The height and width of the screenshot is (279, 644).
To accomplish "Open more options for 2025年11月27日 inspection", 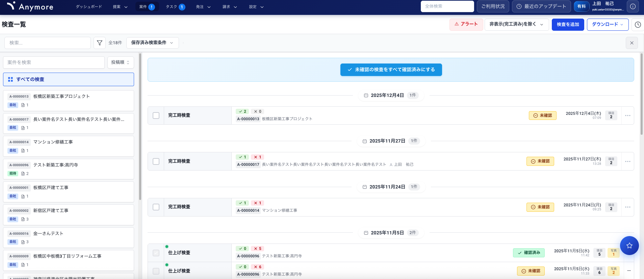I will tap(627, 161).
